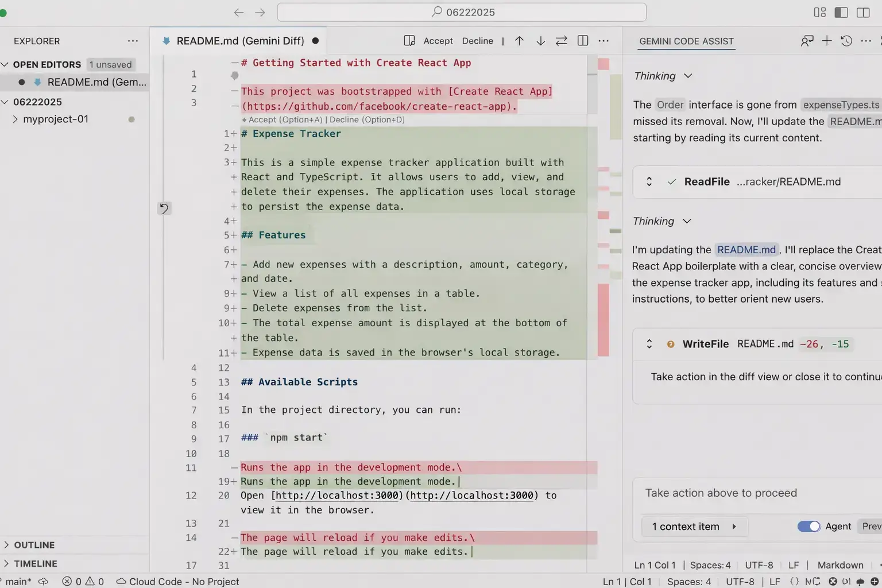
Task: Toggle the Agent mode switch
Action: 808,527
